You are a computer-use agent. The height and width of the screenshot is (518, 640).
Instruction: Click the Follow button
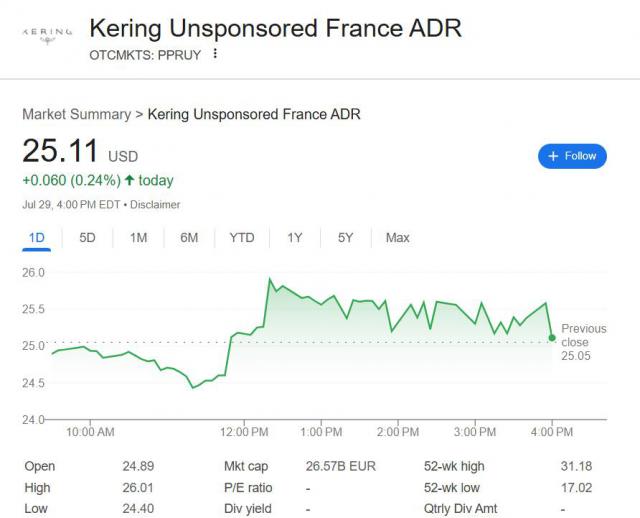(572, 156)
